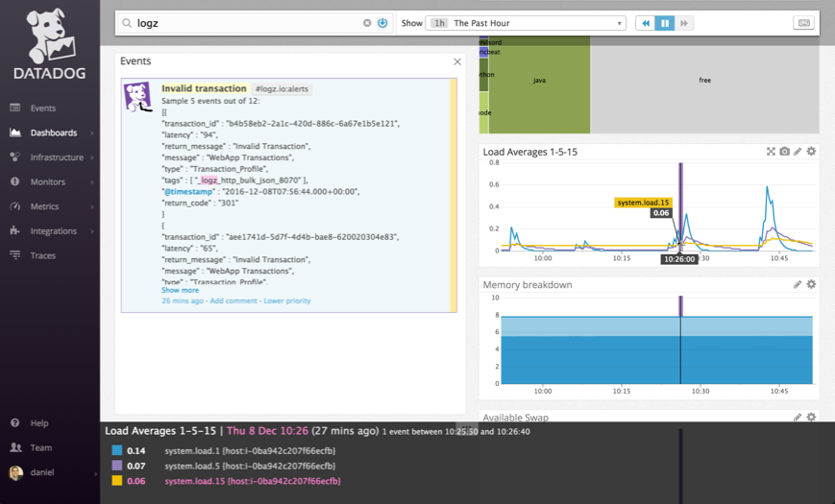Open Available Swap graph settings gear
The width and height of the screenshot is (835, 504).
click(x=811, y=418)
